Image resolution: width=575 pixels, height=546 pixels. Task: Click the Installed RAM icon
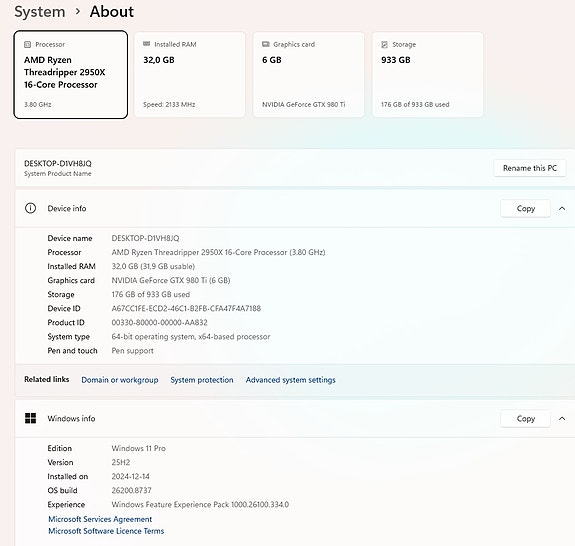(x=146, y=44)
